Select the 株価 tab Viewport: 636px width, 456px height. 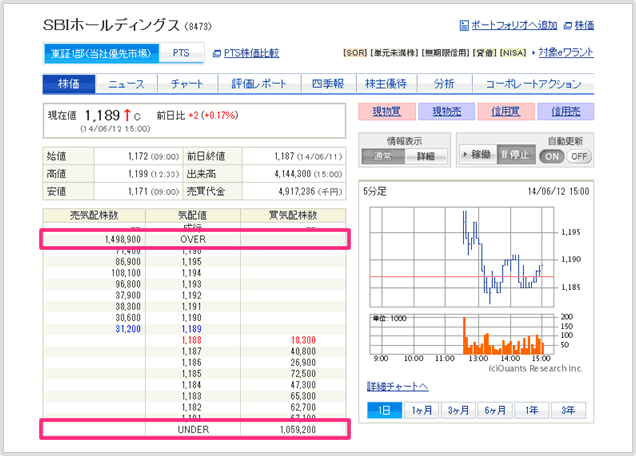tap(69, 84)
